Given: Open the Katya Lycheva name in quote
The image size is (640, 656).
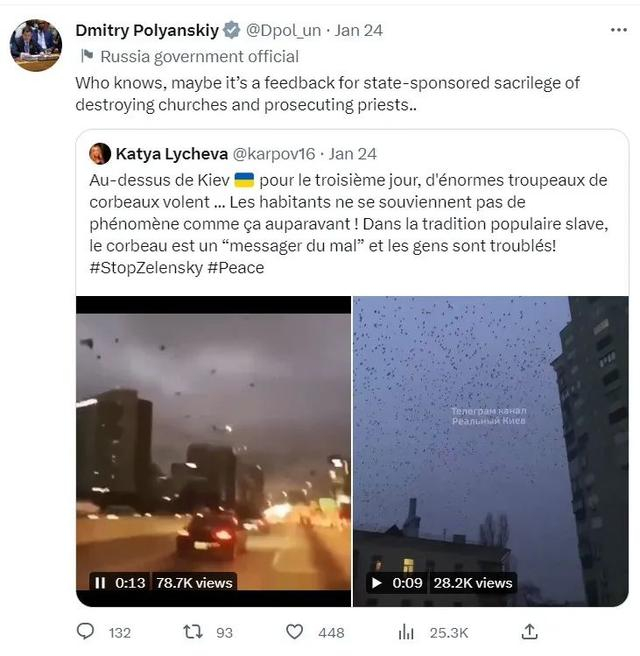Looking at the screenshot, I should coord(172,154).
